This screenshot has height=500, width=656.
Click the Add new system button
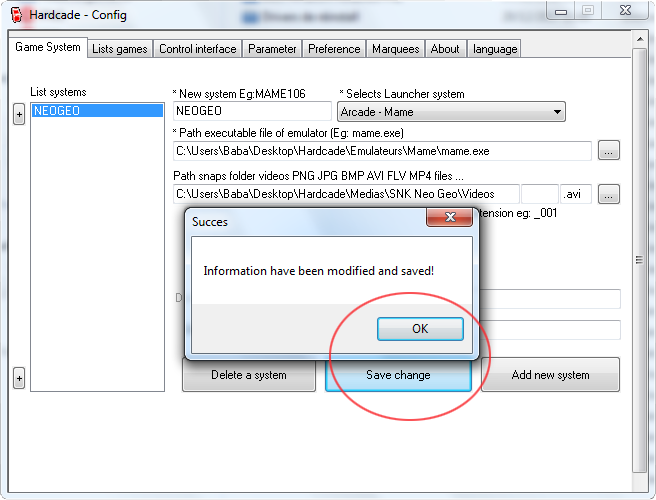550,375
